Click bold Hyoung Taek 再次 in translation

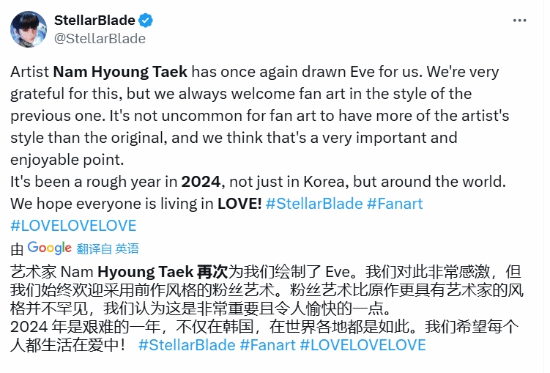(x=163, y=272)
